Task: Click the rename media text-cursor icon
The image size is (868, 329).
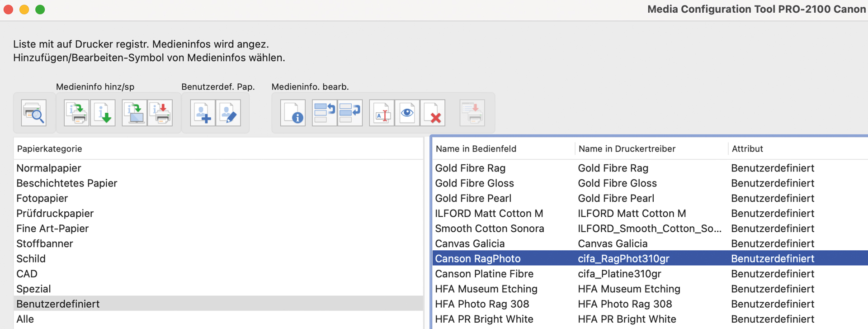Action: point(382,113)
